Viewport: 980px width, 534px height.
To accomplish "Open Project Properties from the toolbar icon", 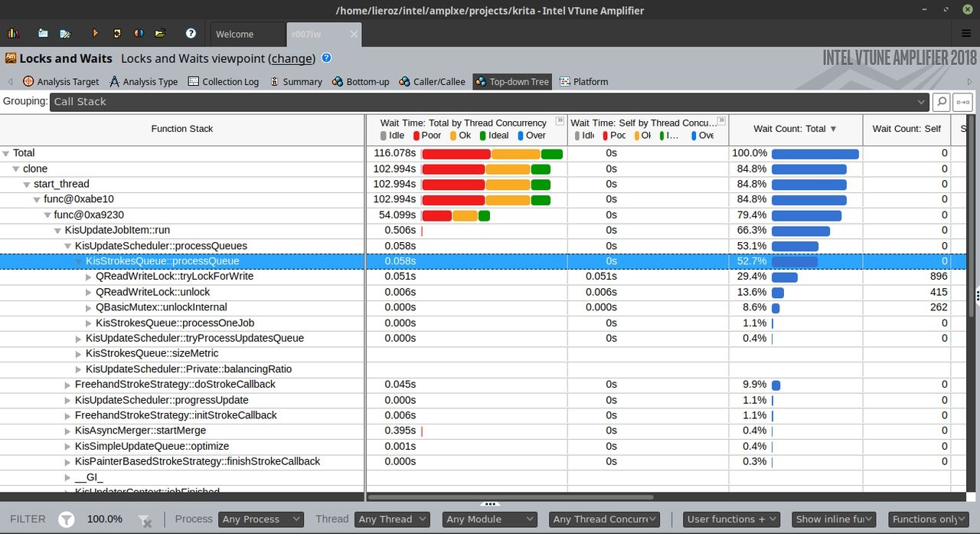I will 66,34.
